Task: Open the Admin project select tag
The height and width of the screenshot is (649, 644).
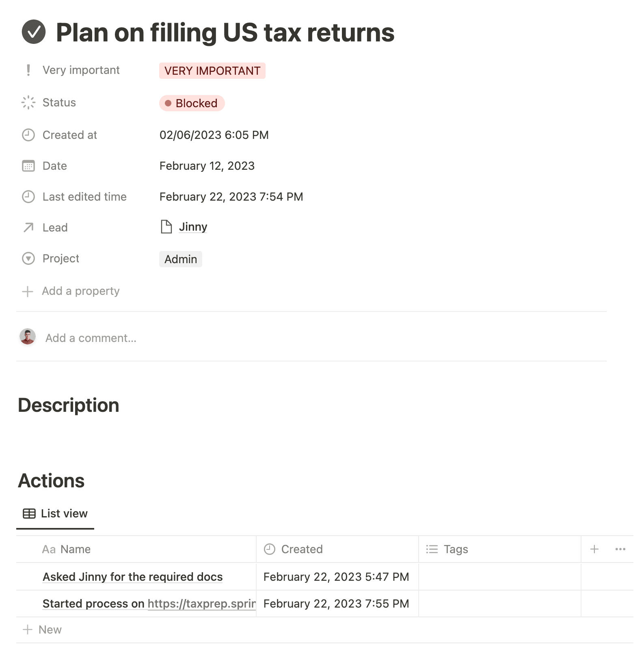Action: tap(181, 259)
